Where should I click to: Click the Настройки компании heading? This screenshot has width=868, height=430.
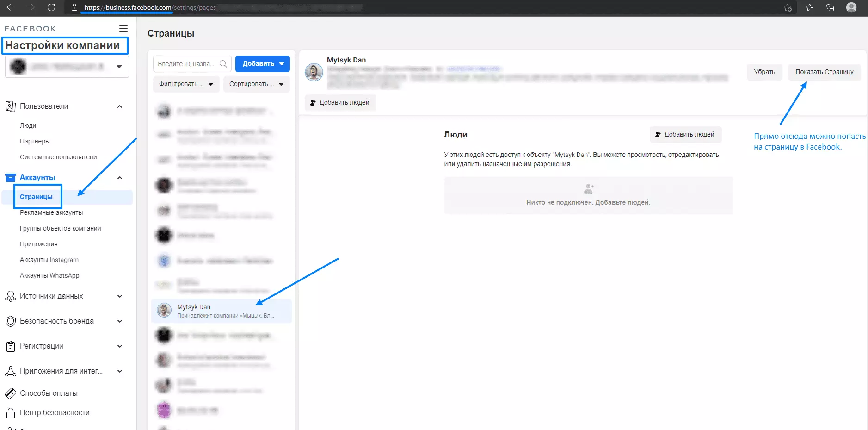62,45
